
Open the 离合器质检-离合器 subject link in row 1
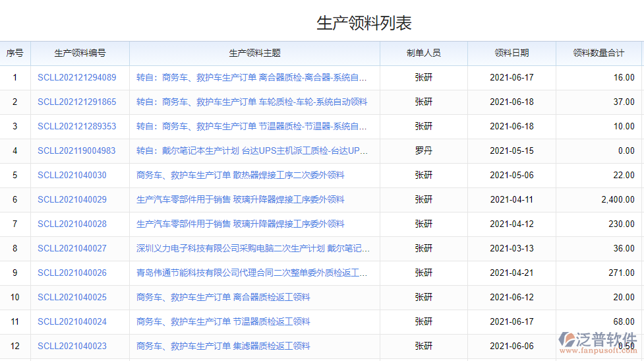point(251,77)
